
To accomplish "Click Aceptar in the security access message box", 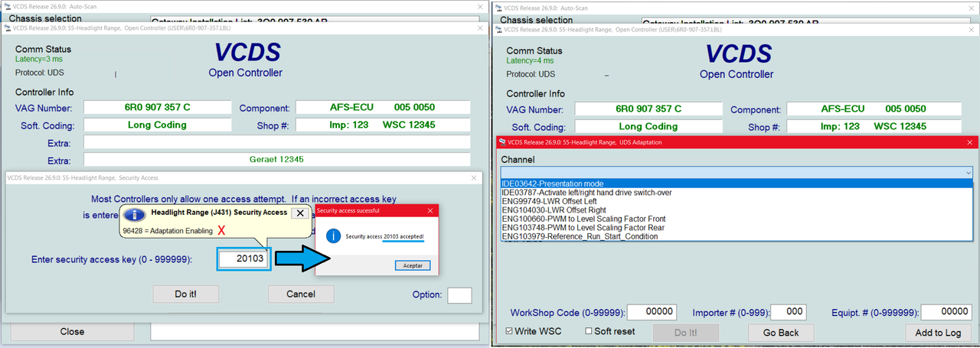I will tap(413, 266).
